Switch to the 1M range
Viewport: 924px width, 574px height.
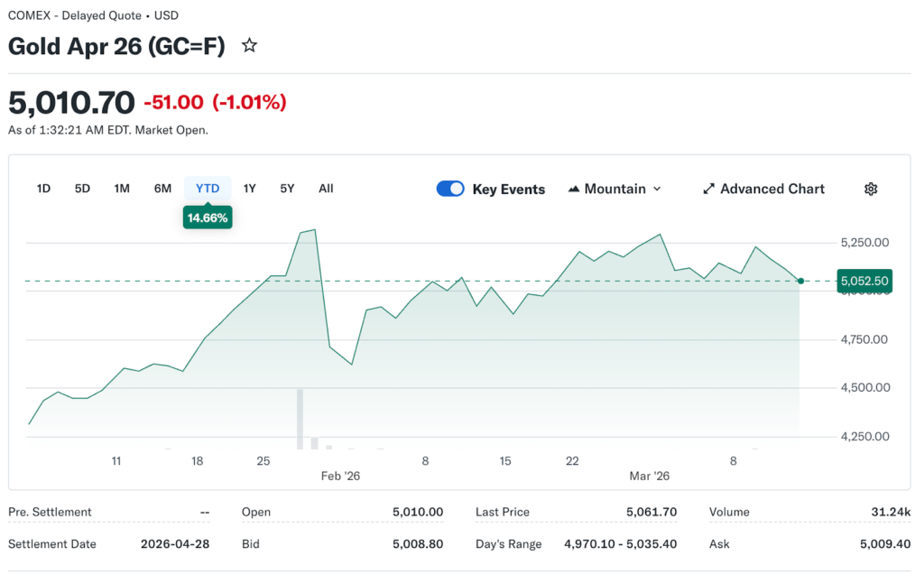coord(122,189)
